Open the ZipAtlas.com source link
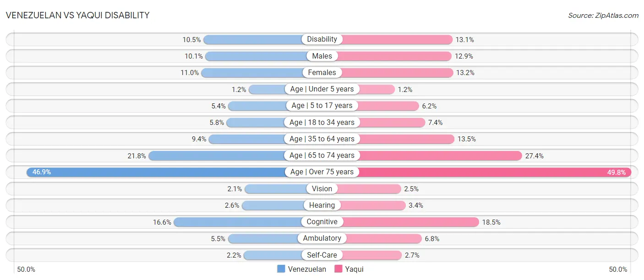The height and width of the screenshot is (280, 644). point(603,15)
